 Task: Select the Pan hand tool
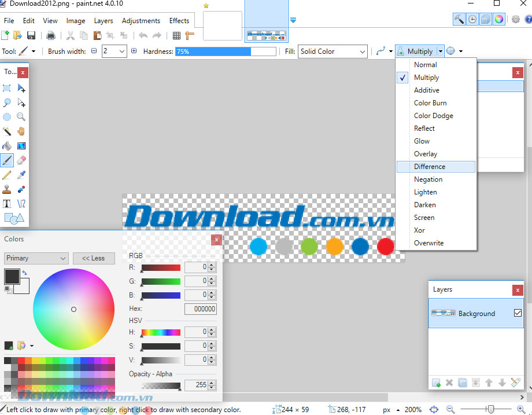tap(21, 131)
